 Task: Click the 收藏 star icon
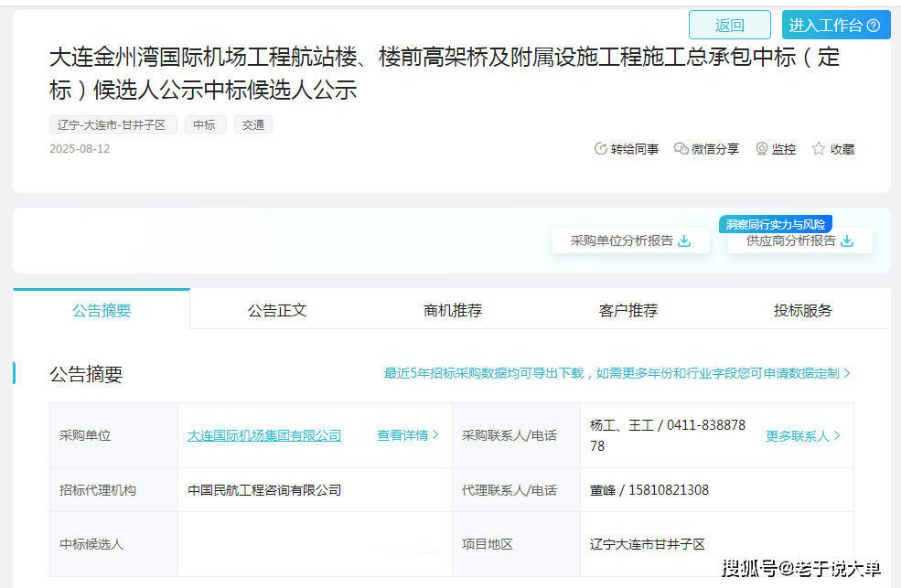coord(819,149)
